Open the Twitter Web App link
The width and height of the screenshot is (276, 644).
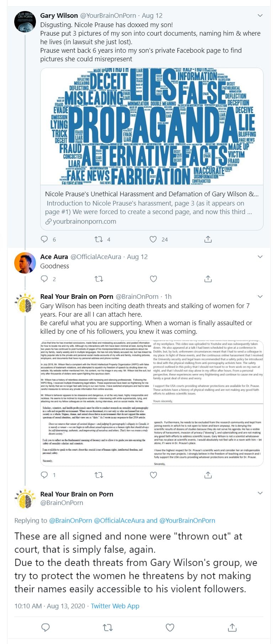click(x=115, y=606)
